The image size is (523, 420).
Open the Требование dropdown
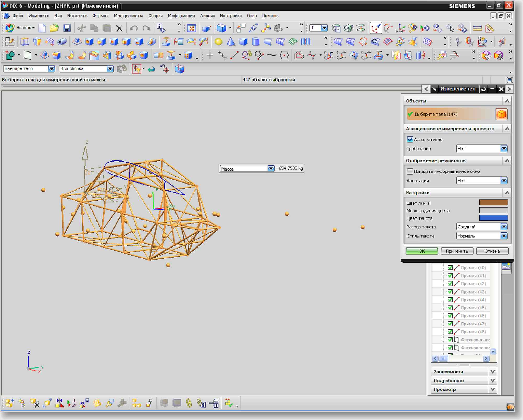pos(482,148)
